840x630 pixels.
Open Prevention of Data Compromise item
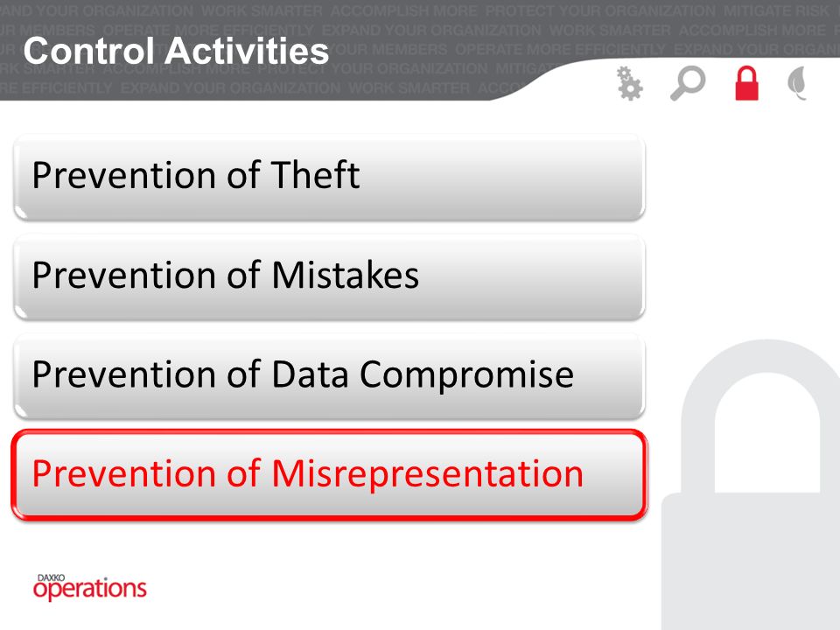(x=329, y=376)
